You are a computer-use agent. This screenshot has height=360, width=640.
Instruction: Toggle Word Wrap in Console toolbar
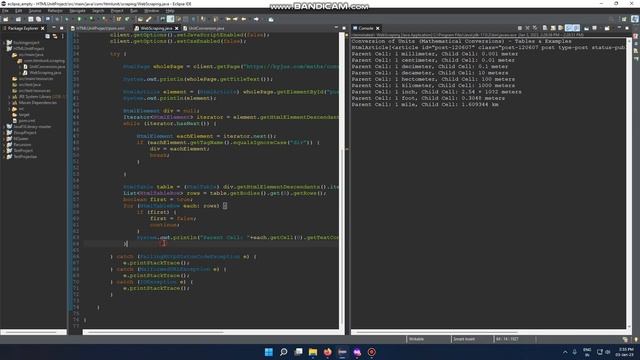[560, 28]
